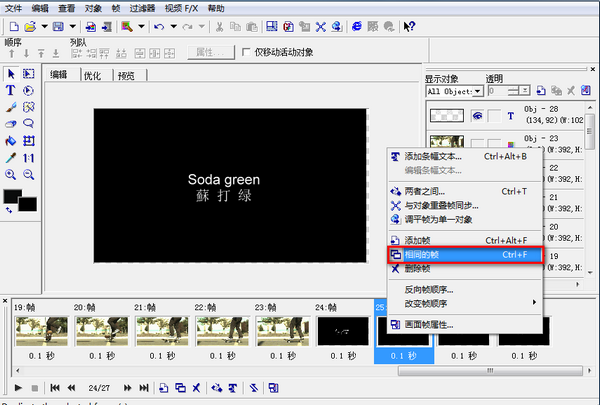The image size is (600, 405).
Task: Toggle visibility box for Obj - 23
Action: (x=477, y=144)
